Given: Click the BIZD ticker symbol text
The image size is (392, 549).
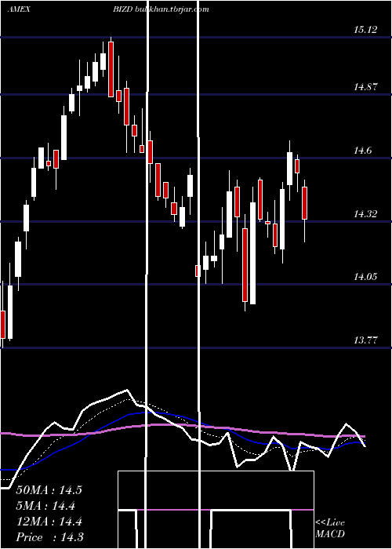Looking at the screenshot, I should 122,9.
